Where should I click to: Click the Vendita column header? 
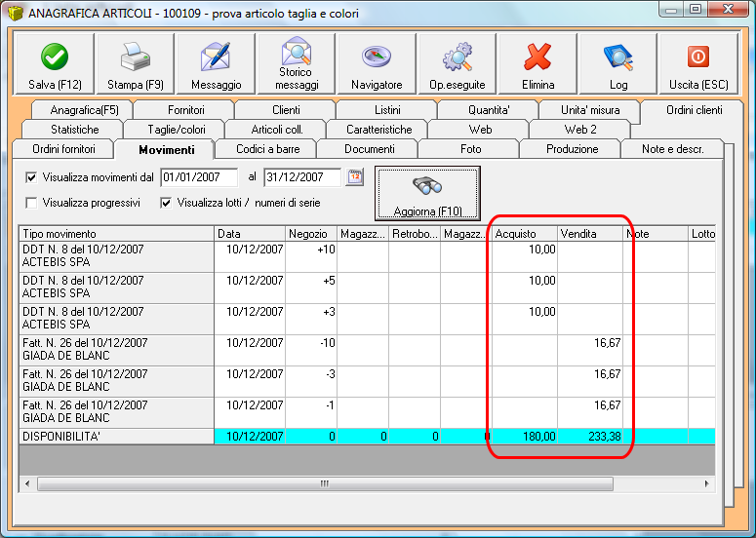coord(590,234)
